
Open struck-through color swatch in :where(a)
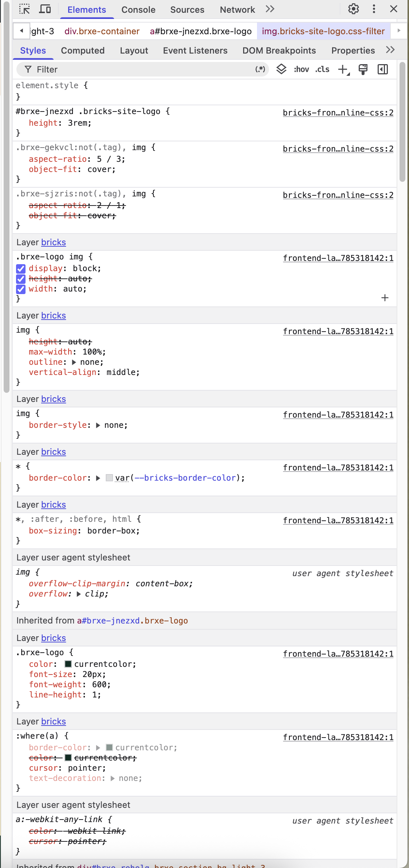point(68,758)
